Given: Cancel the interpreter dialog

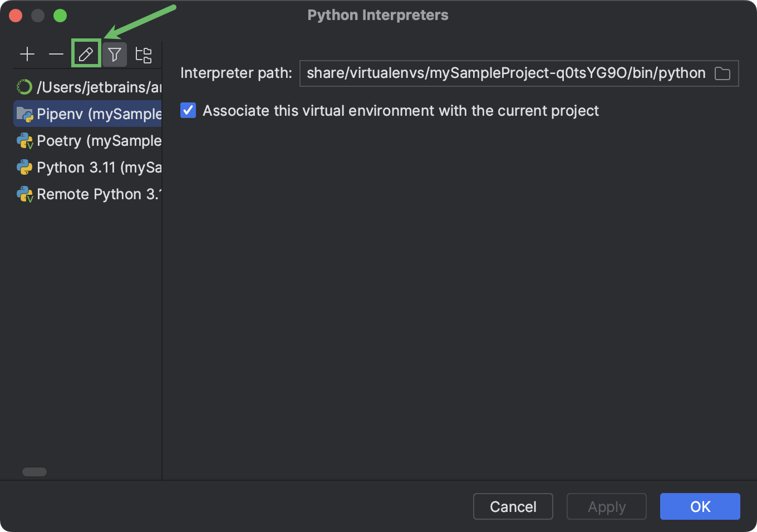Looking at the screenshot, I should pyautogui.click(x=513, y=506).
